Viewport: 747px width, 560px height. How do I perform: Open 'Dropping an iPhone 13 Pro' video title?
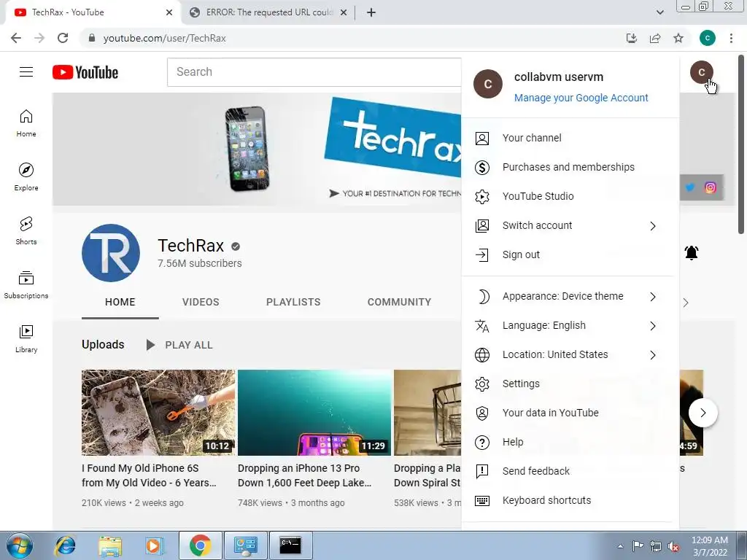click(x=304, y=475)
